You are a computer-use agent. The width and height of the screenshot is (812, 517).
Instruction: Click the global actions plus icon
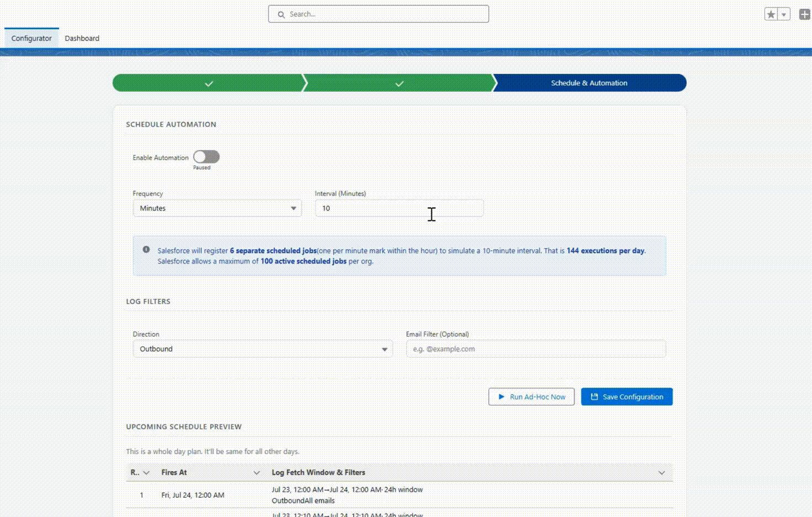click(x=805, y=14)
